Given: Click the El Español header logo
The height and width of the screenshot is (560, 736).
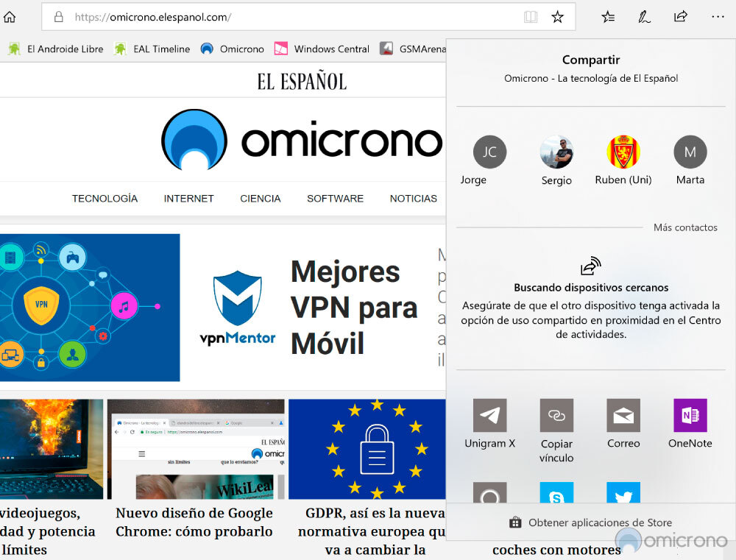Looking at the screenshot, I should coord(302,81).
